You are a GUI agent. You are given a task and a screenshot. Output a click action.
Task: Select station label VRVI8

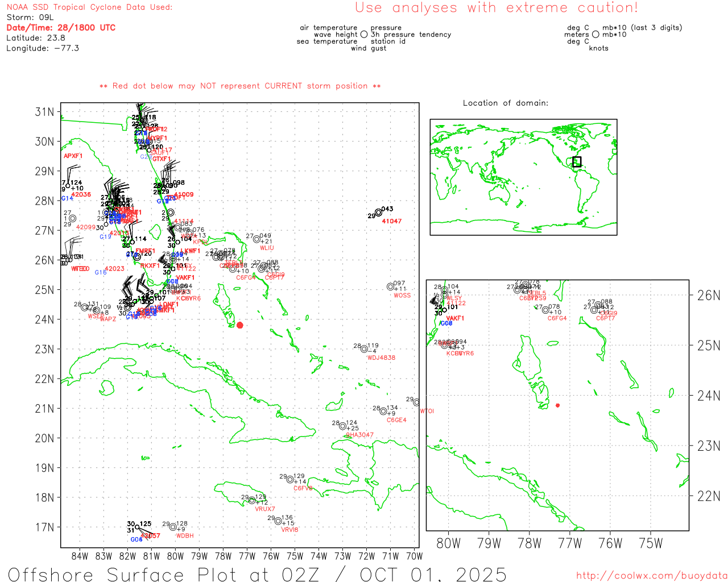[x=289, y=530]
